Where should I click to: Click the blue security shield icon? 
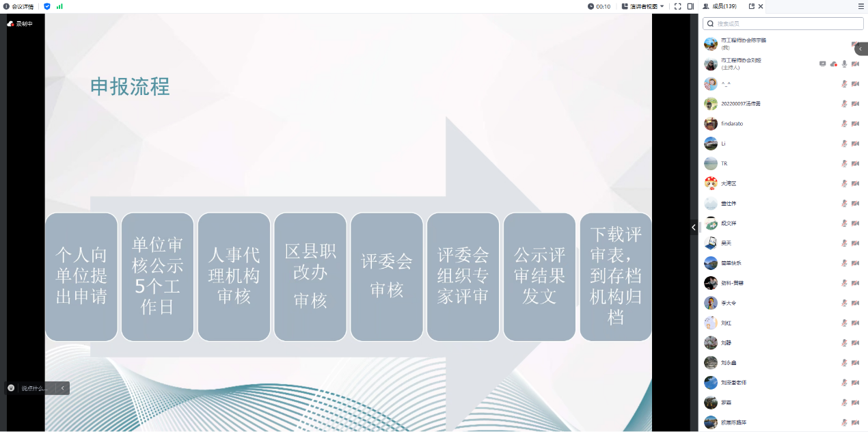click(x=47, y=6)
